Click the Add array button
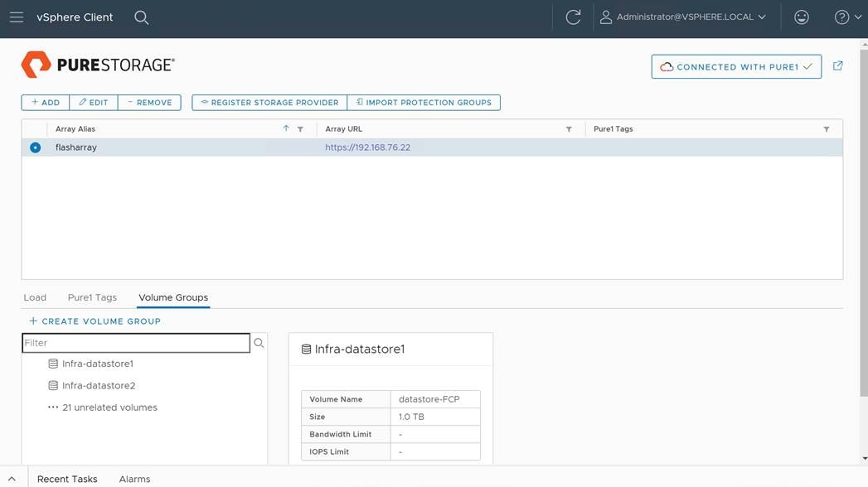868x487 pixels. coord(46,102)
